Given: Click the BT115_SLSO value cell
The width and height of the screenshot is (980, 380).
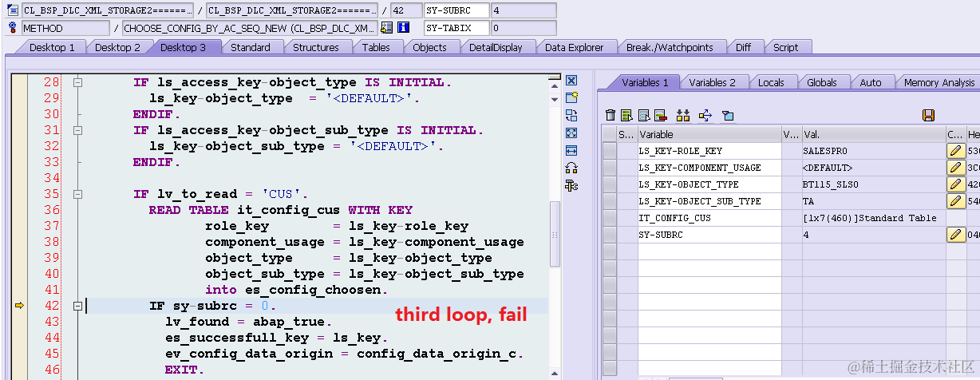Looking at the screenshot, I should [874, 184].
